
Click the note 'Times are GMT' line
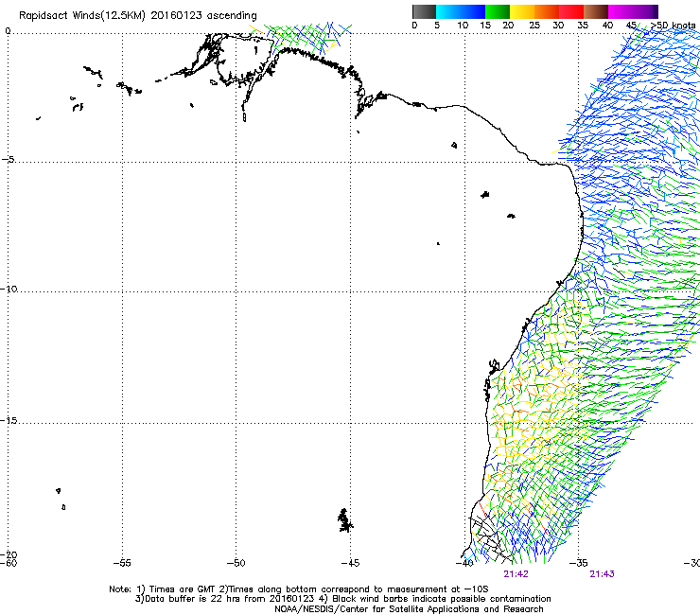(x=299, y=589)
